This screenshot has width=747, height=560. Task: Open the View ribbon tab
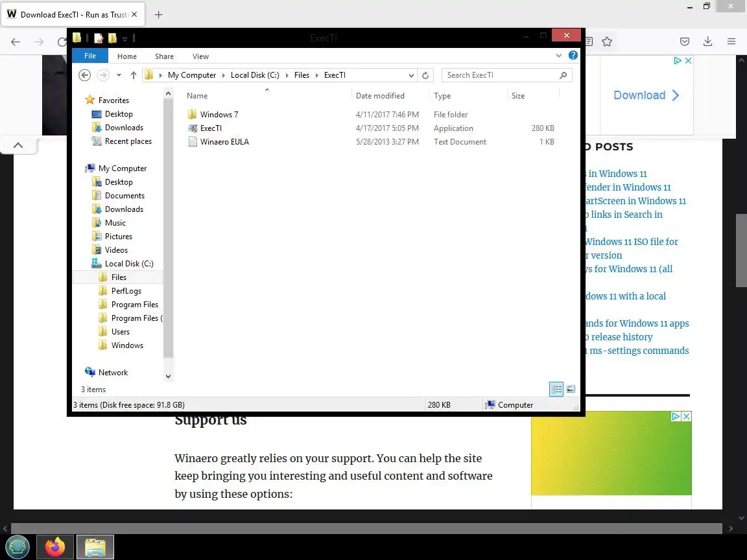click(200, 56)
